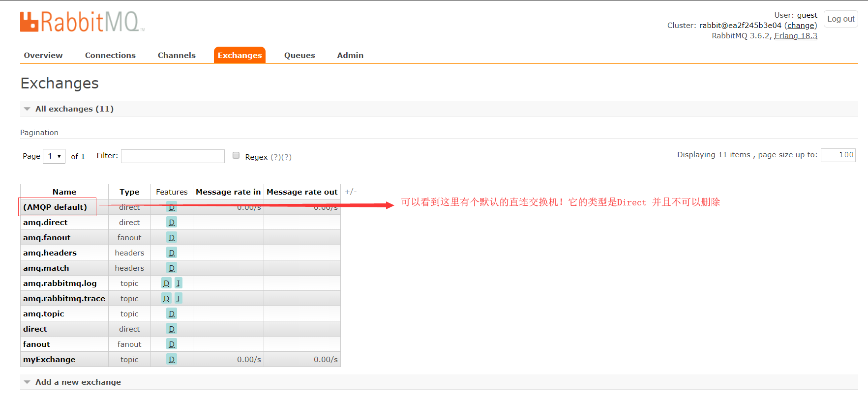Click the second regex help (?) link
The image size is (868, 396).
tap(286, 157)
